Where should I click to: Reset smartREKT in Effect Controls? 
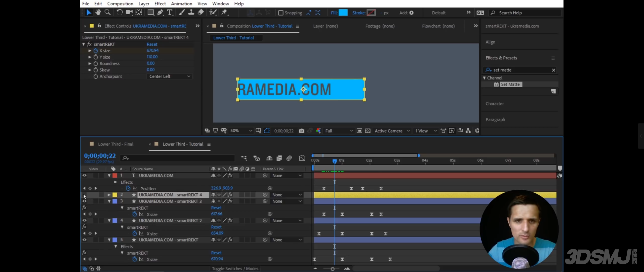[152, 44]
